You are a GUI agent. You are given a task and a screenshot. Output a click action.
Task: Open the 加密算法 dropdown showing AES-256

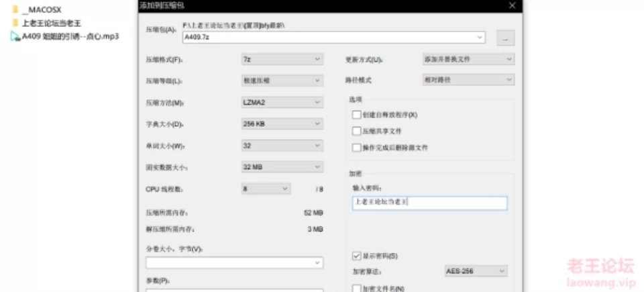click(476, 271)
